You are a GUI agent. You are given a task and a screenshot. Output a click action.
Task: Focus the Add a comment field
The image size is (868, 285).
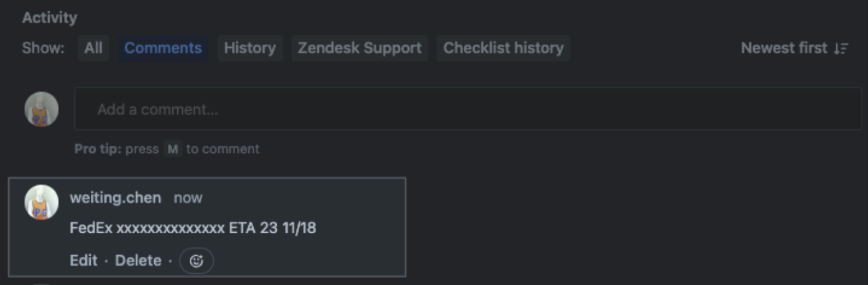point(468,109)
